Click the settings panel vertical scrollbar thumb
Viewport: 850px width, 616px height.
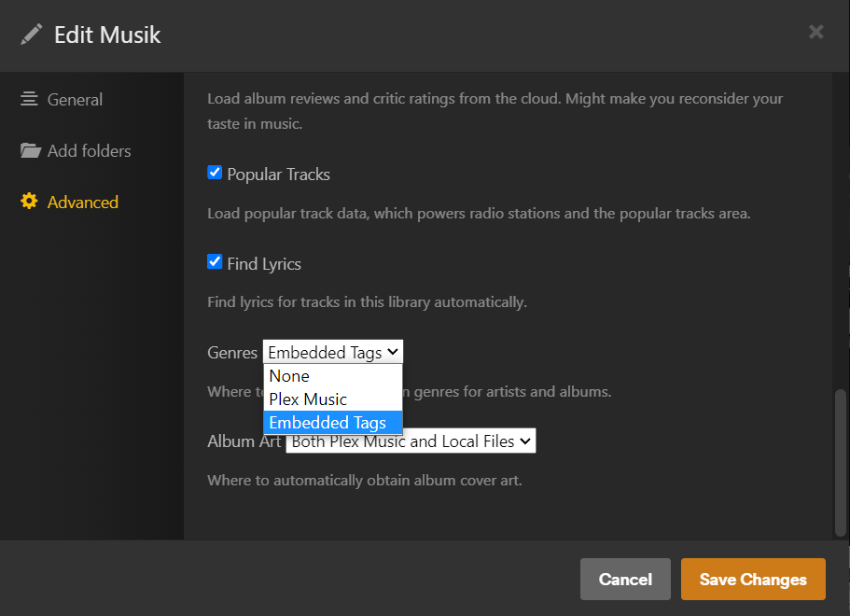tap(840, 462)
